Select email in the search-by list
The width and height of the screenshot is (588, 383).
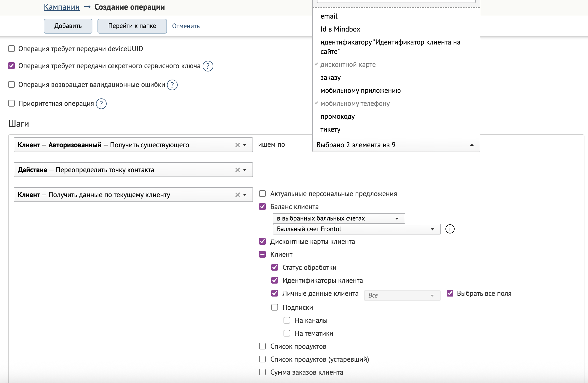point(329,16)
